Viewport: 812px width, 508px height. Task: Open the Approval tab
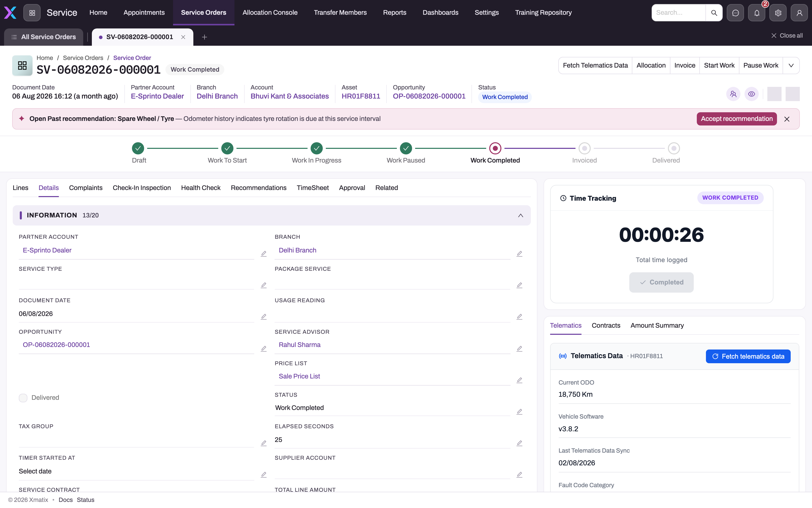point(352,188)
